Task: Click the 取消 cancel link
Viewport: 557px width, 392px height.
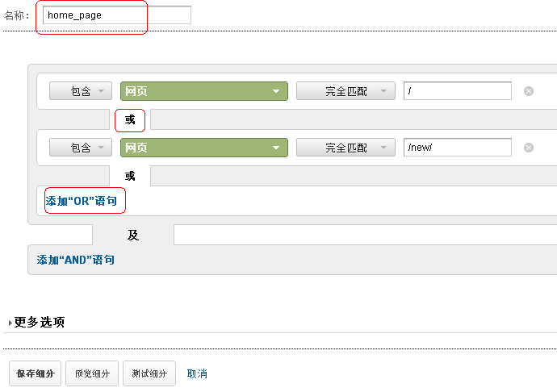Action: (197, 374)
